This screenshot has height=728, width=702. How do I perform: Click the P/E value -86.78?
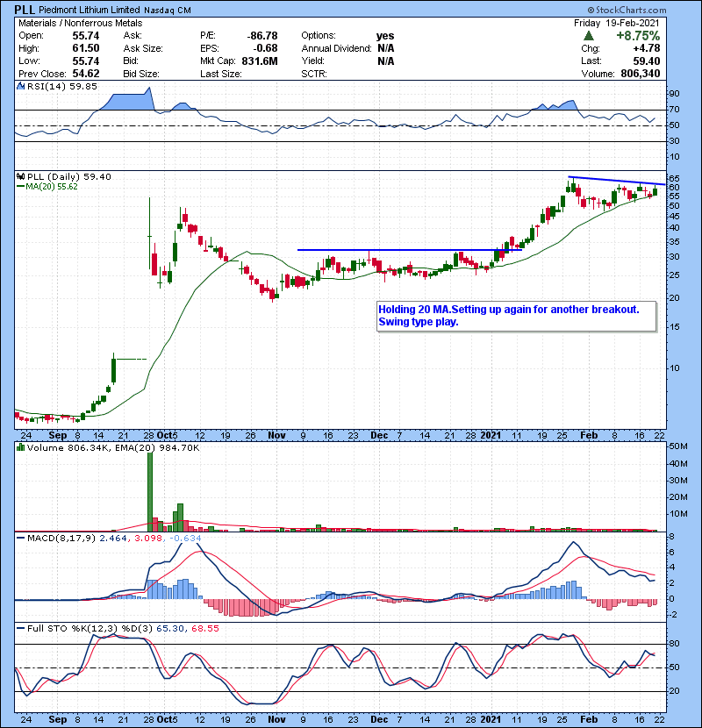click(262, 36)
